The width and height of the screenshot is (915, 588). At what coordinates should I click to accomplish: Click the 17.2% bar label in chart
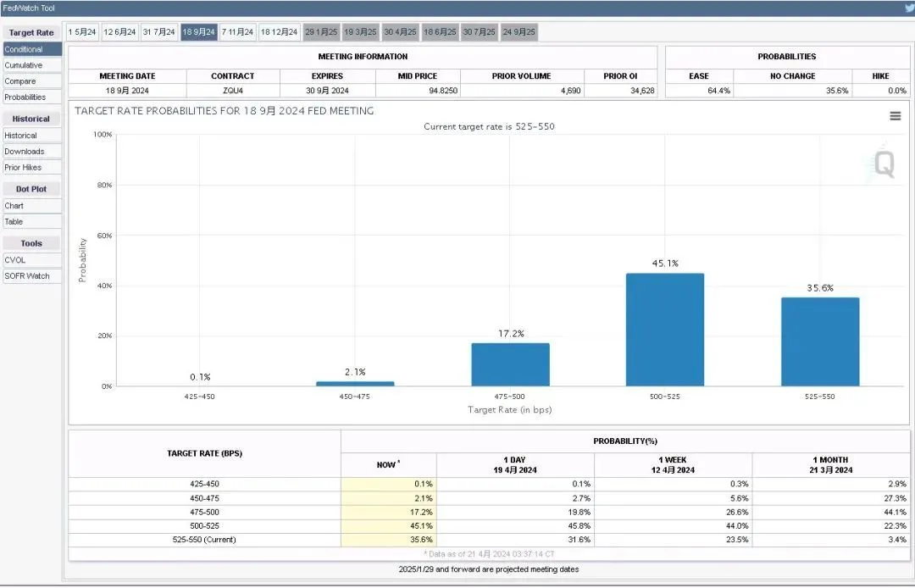[511, 334]
